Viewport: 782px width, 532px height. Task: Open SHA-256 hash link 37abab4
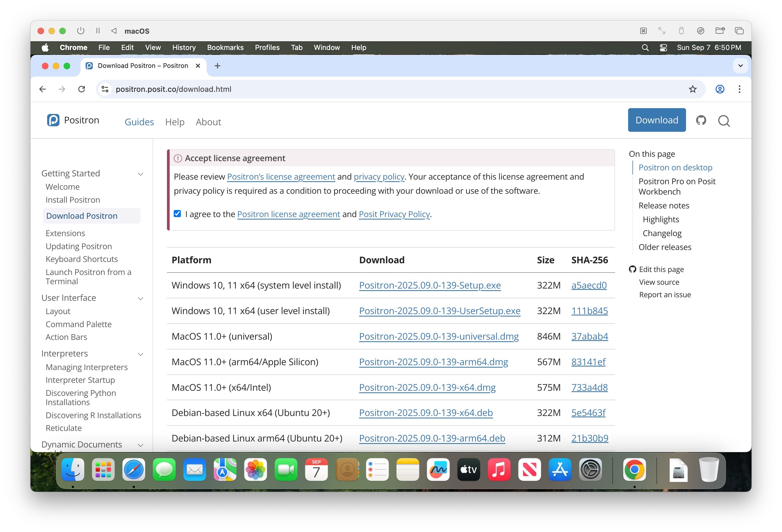pyautogui.click(x=589, y=336)
